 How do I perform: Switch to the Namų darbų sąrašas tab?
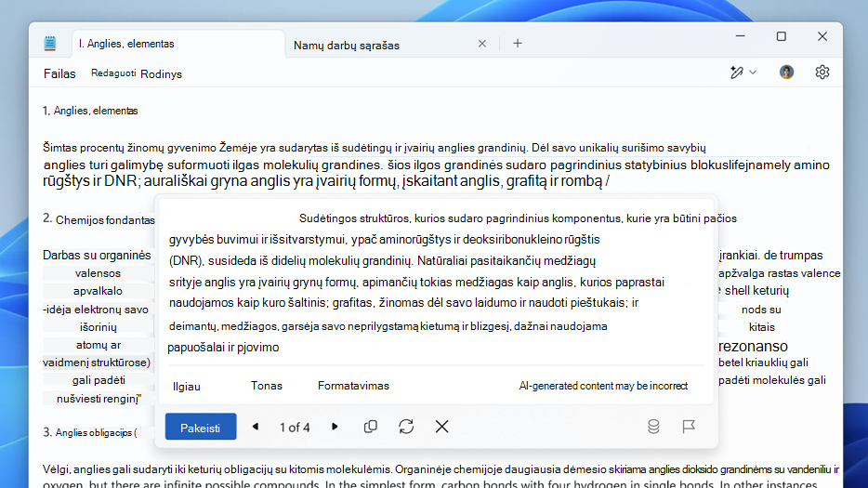coord(346,46)
